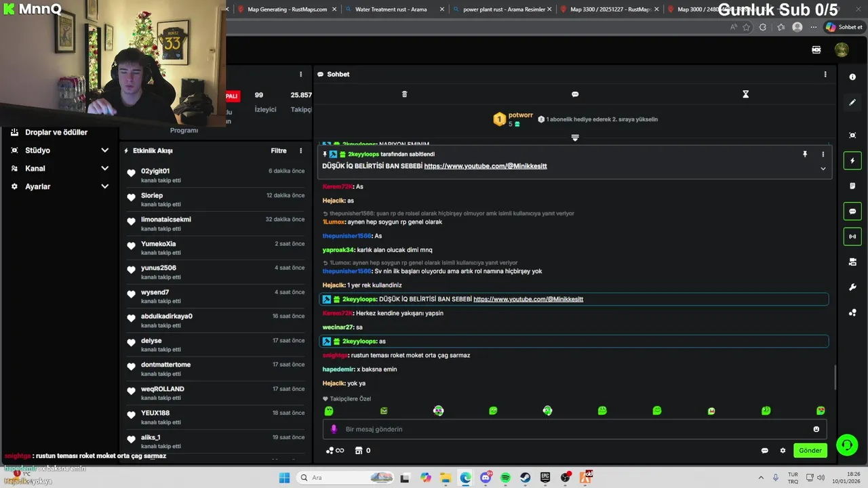The height and width of the screenshot is (488, 868).
Task: Click the abdulkadirkaya0 follow event
Action: click(x=216, y=321)
